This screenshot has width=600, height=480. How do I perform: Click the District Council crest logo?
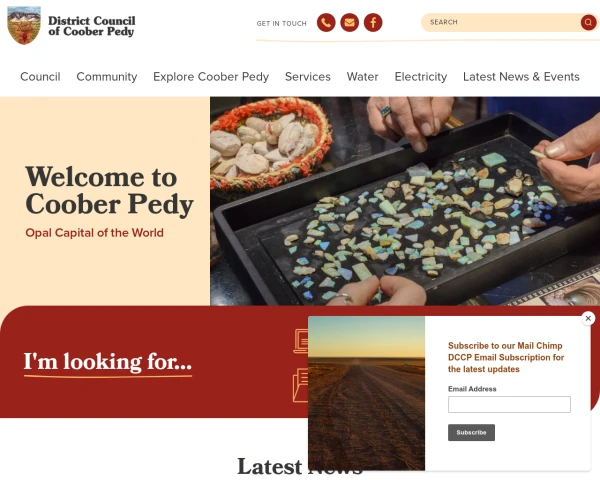coord(24,25)
